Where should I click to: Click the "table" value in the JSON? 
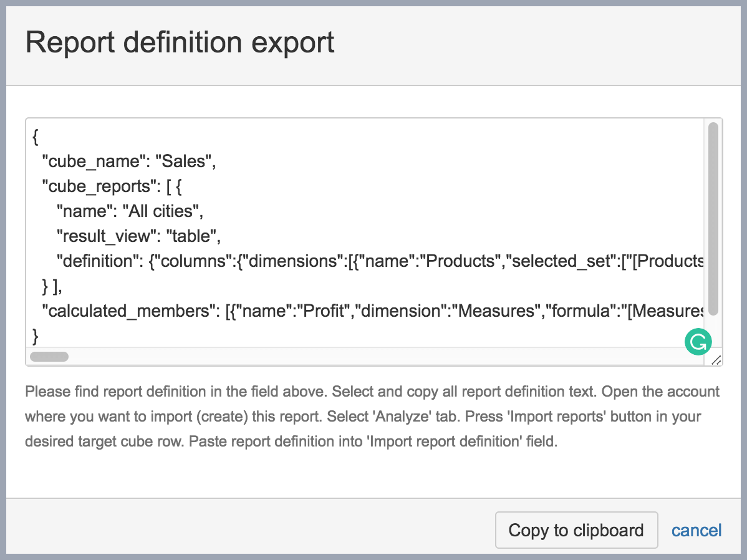pos(192,236)
